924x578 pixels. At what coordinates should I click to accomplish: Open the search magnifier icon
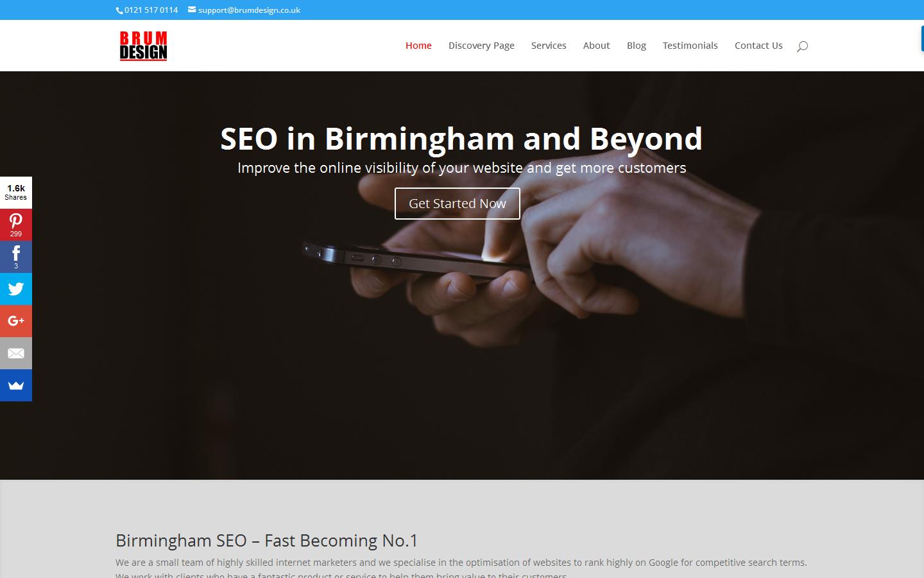(x=802, y=46)
